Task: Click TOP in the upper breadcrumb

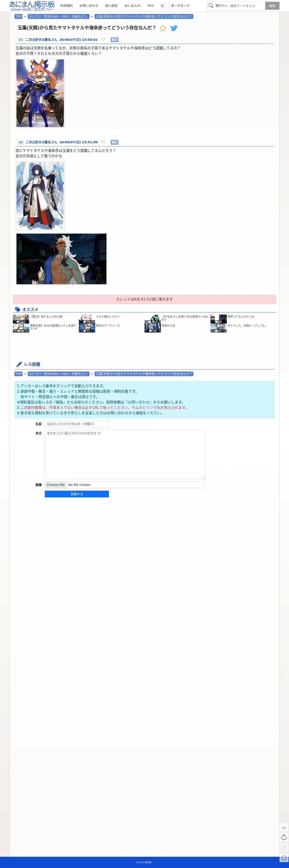Action: pos(18,16)
